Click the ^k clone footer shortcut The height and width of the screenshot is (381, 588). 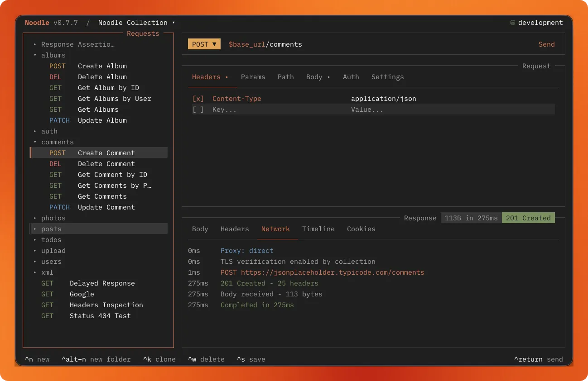click(x=159, y=359)
